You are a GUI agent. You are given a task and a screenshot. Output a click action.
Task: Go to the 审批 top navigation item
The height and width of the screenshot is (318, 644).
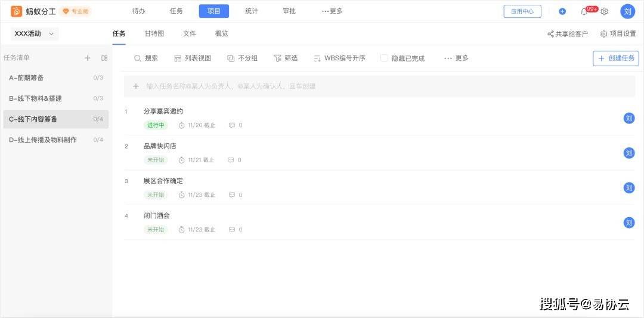pyautogui.click(x=289, y=11)
